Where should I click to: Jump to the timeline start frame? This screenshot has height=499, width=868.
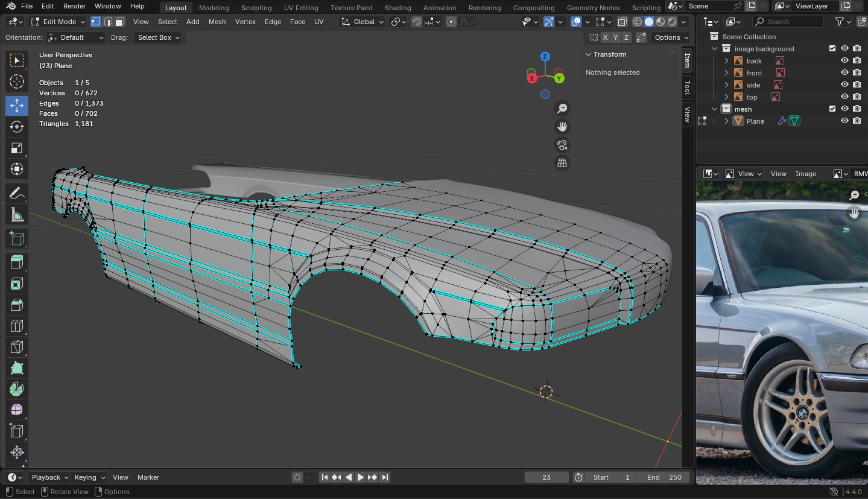pos(325,477)
